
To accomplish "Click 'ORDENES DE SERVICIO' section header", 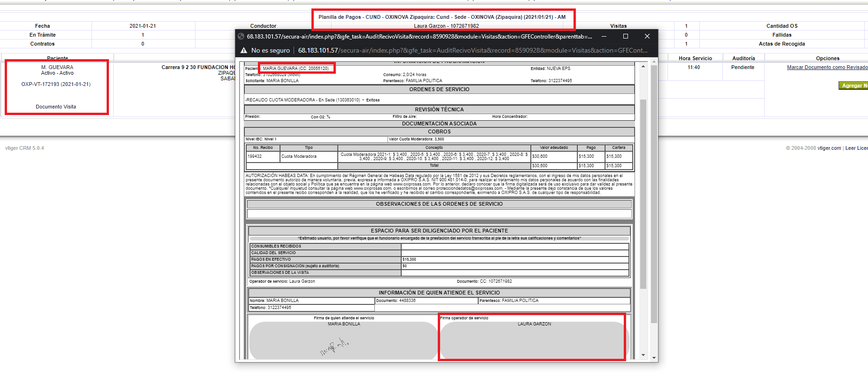I will (x=439, y=89).
